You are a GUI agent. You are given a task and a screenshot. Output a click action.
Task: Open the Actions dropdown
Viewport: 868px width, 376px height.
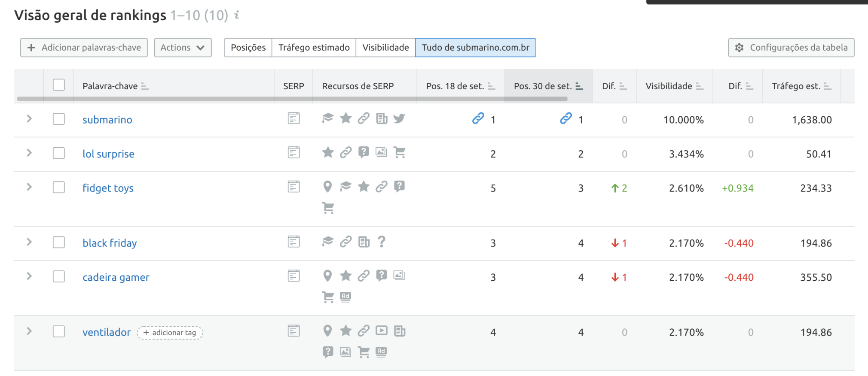tap(183, 48)
